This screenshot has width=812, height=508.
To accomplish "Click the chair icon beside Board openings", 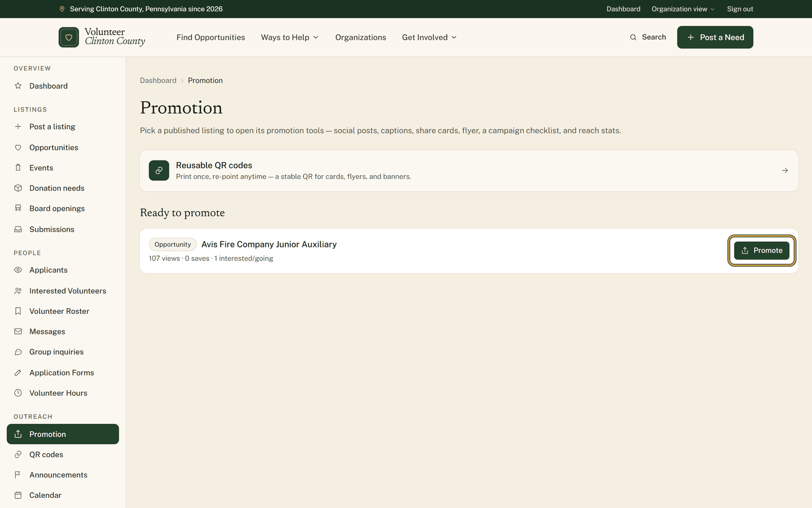I will (x=18, y=208).
